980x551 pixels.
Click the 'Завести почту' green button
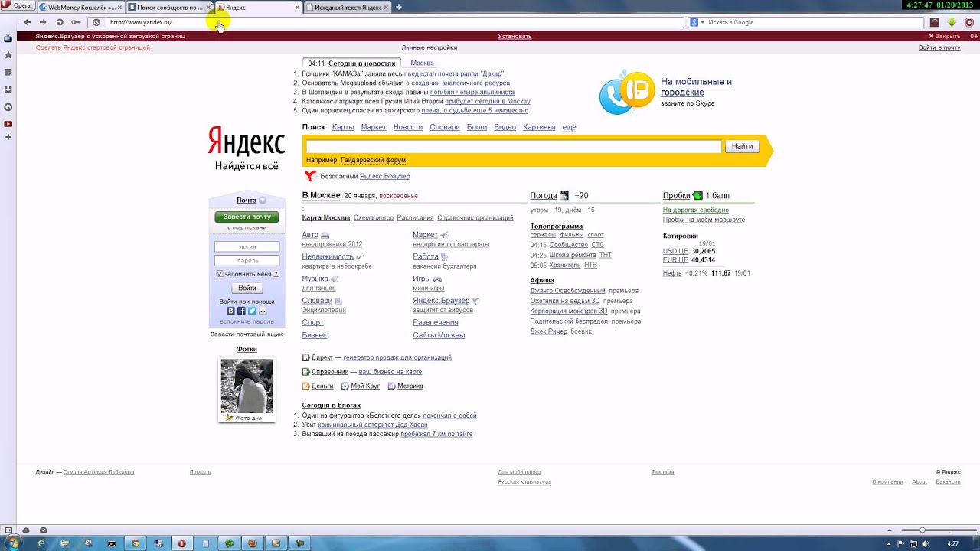(247, 217)
